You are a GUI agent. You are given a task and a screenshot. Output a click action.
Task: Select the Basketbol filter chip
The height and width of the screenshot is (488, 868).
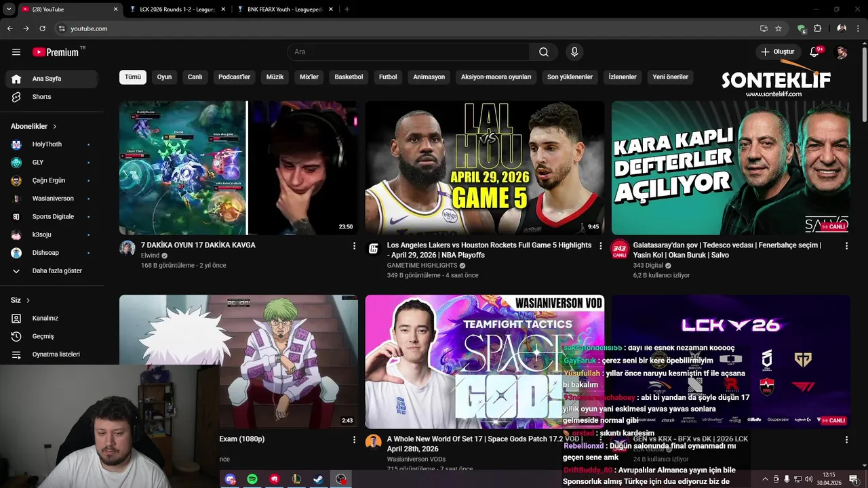tap(349, 77)
